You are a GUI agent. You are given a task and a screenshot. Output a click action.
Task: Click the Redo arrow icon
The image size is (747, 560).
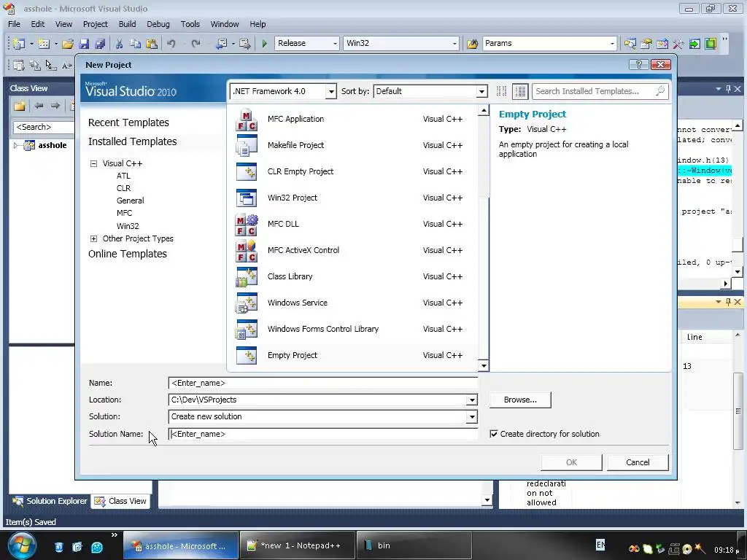pos(196,43)
